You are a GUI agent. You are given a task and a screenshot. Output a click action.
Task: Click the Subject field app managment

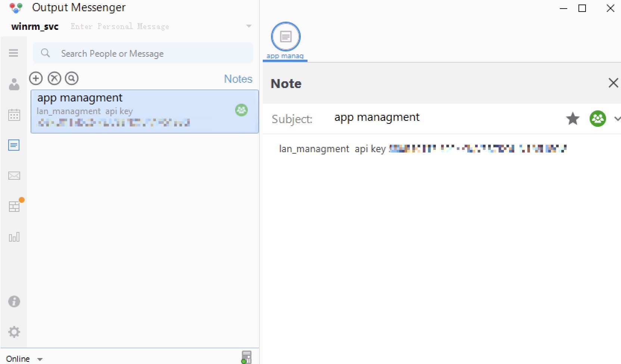377,117
